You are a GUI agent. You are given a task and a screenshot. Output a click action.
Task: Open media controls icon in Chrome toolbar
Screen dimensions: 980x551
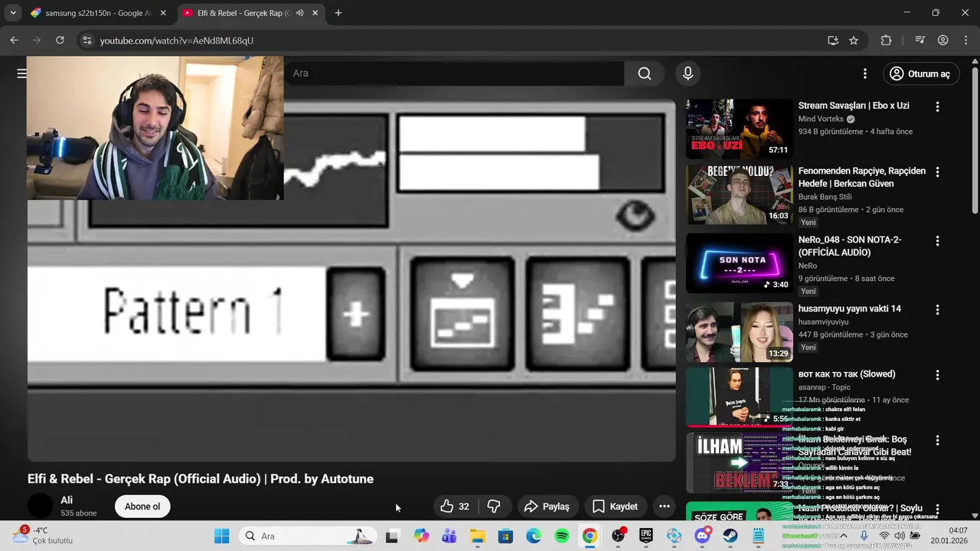tap(920, 41)
